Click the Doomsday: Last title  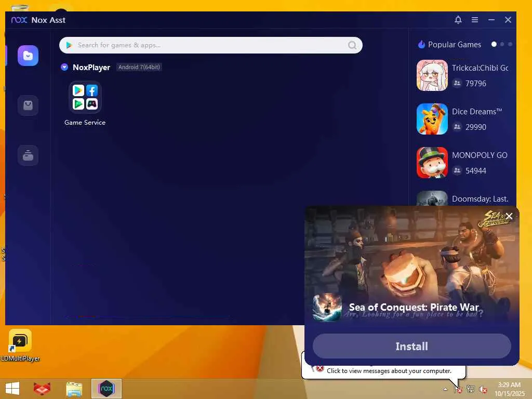point(480,199)
